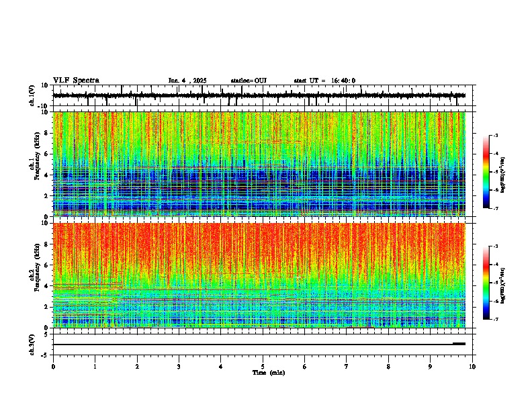Screen dimensions: 532x411
Task: Click the ch.1(V) waveform axis label
Action: [32, 95]
